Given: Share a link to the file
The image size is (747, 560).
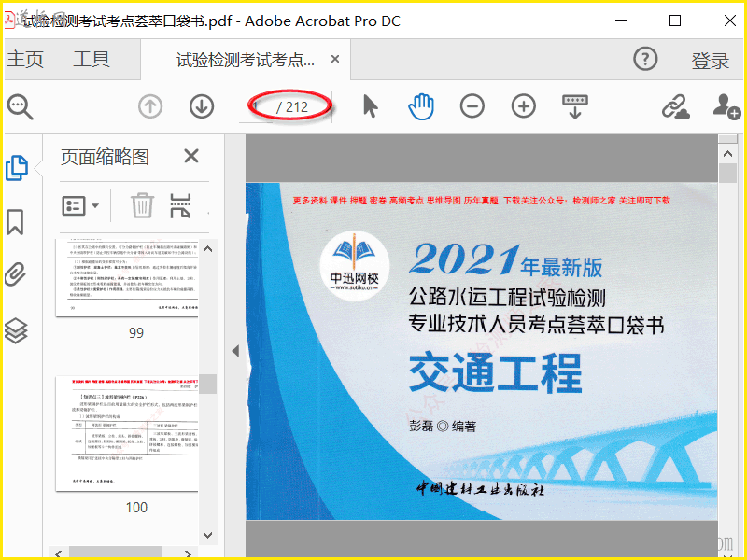Looking at the screenshot, I should [675, 106].
